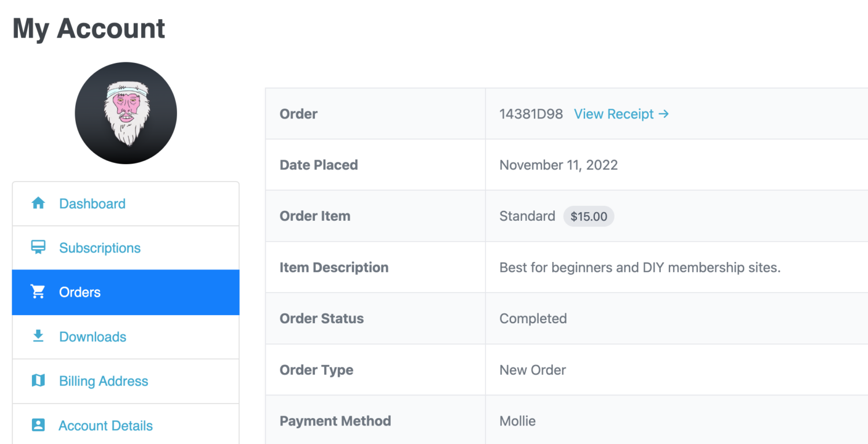Viewport: 868px width, 444px height.
Task: Click the Subscriptions certificate icon
Action: click(x=38, y=247)
